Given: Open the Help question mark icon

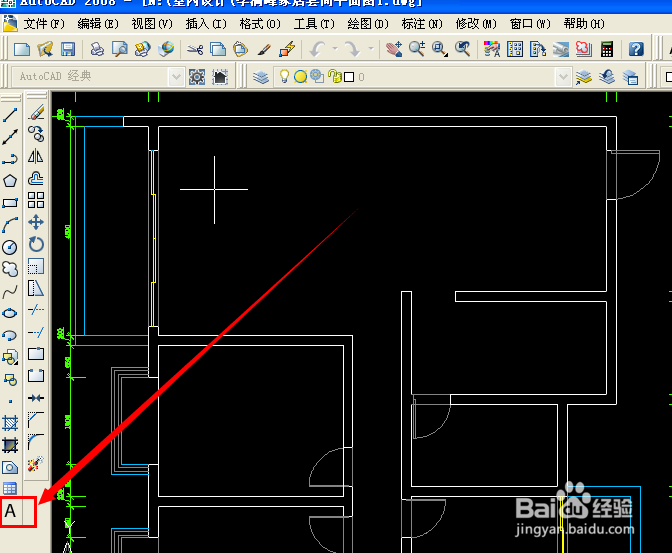Looking at the screenshot, I should [636, 49].
